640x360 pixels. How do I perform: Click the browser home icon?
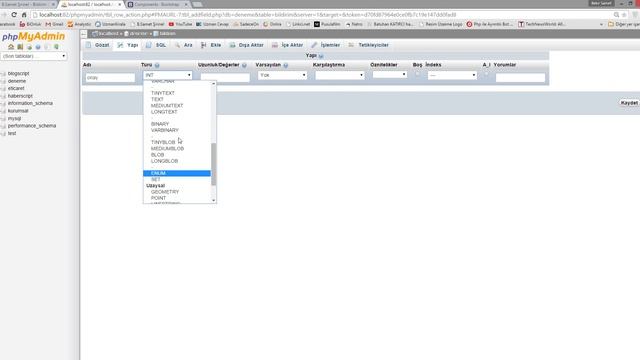pyautogui.click(x=24, y=15)
